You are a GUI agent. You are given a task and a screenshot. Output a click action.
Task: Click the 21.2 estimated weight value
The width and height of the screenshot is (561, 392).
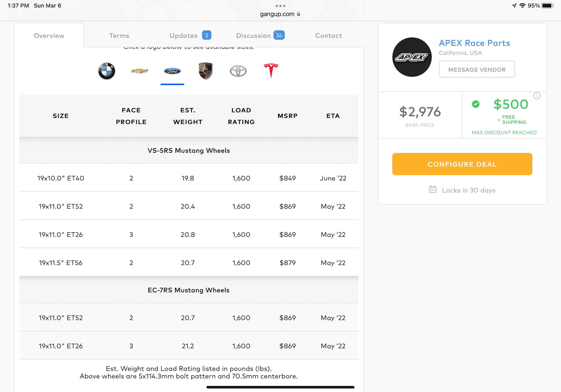(x=188, y=346)
